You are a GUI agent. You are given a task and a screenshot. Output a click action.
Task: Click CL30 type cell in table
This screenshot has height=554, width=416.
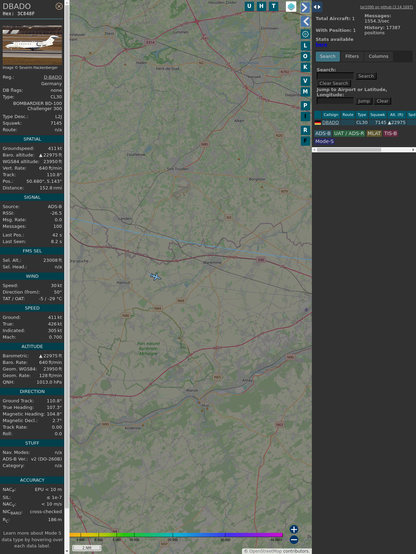click(362, 123)
